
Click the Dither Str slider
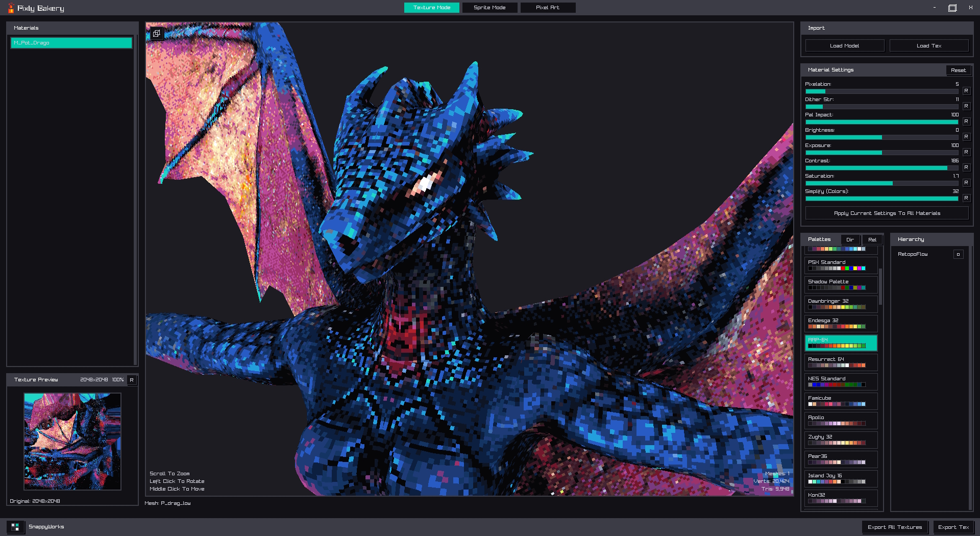click(882, 107)
